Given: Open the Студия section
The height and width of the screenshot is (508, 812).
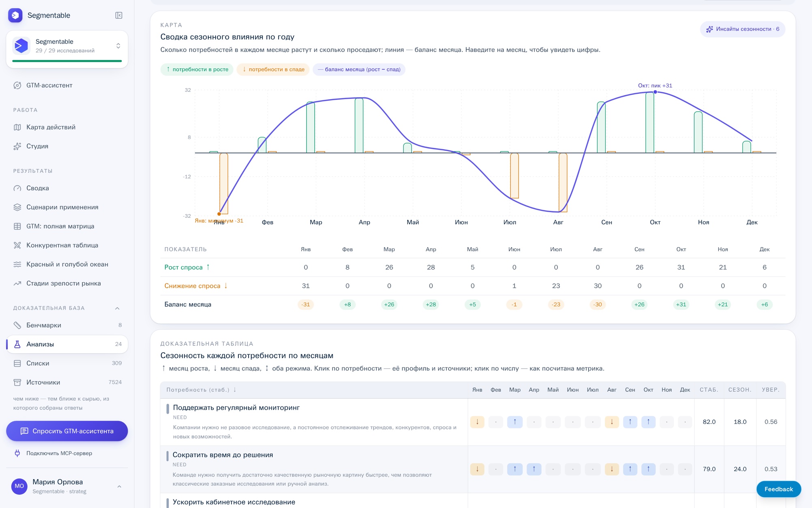Looking at the screenshot, I should pos(67,146).
